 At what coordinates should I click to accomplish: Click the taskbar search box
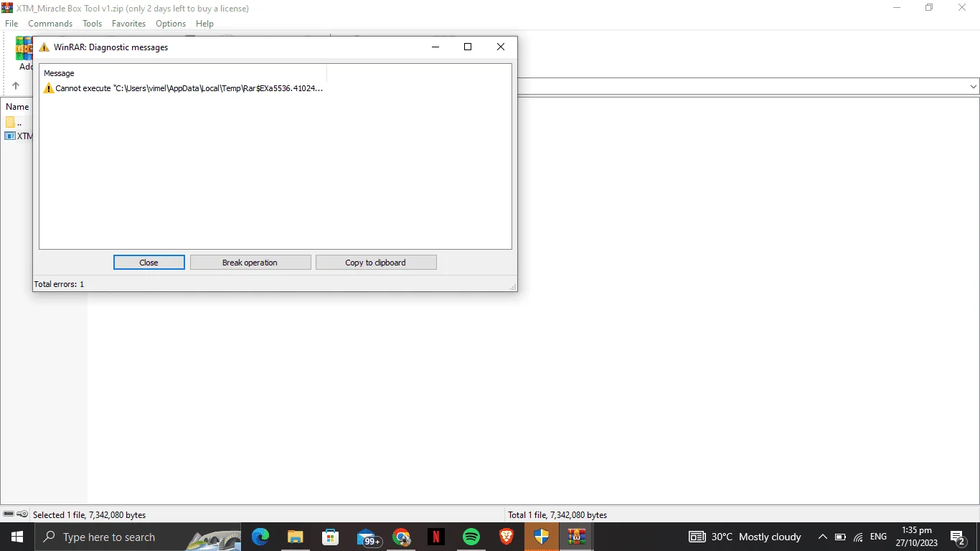click(x=138, y=537)
